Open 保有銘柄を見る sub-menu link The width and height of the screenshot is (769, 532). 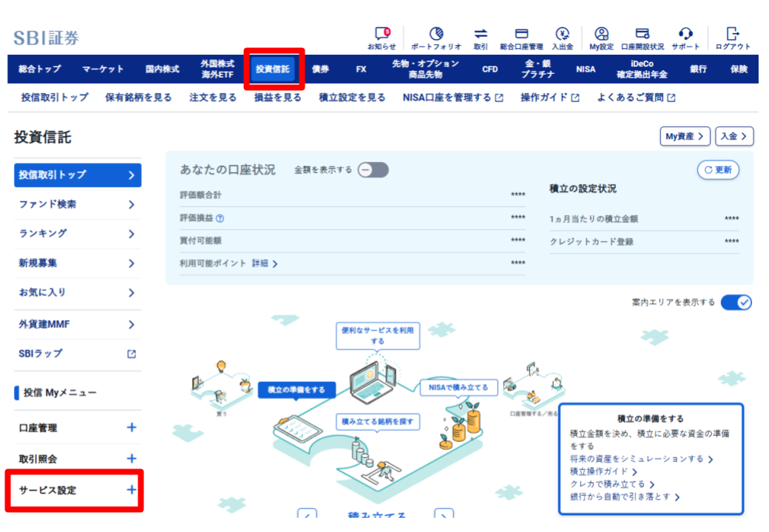tap(138, 98)
